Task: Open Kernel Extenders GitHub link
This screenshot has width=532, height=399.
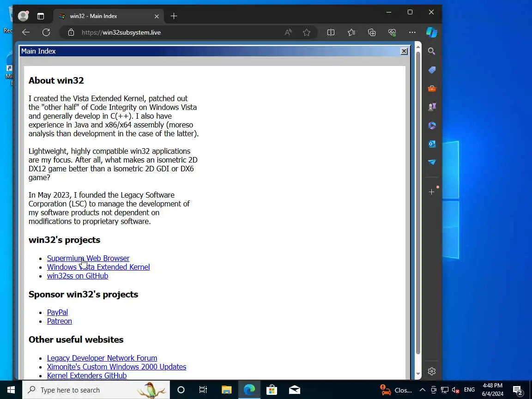Action: point(87,375)
